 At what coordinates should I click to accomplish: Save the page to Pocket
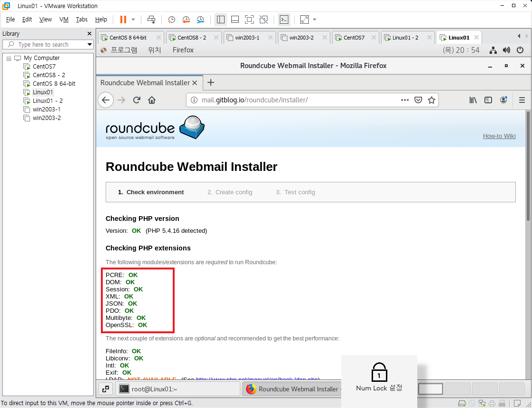[x=418, y=100]
